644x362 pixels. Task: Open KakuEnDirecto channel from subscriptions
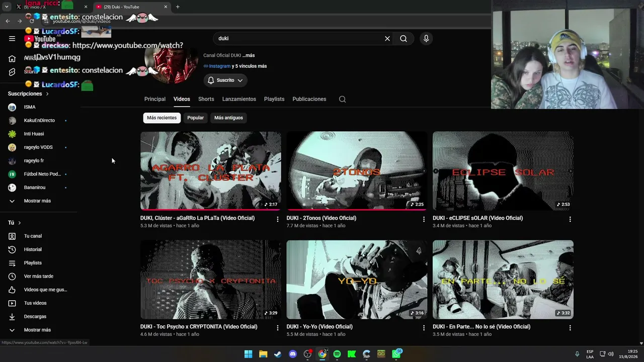[x=38, y=120]
